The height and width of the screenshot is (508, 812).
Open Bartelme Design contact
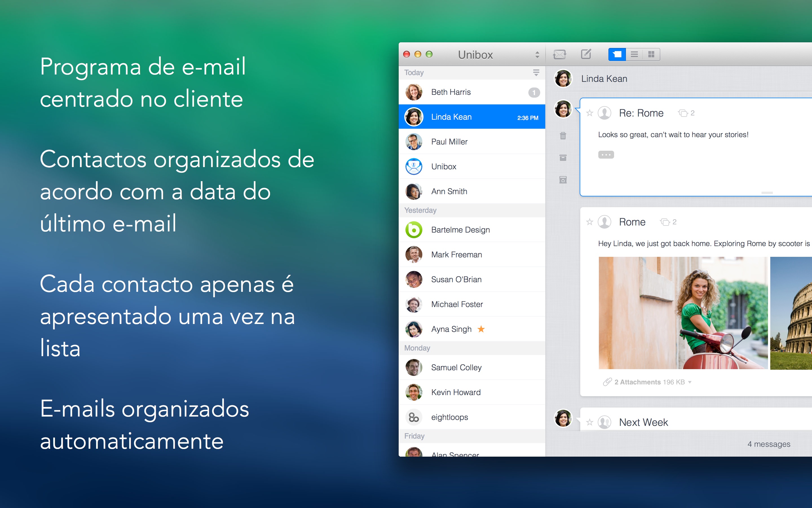click(472, 230)
